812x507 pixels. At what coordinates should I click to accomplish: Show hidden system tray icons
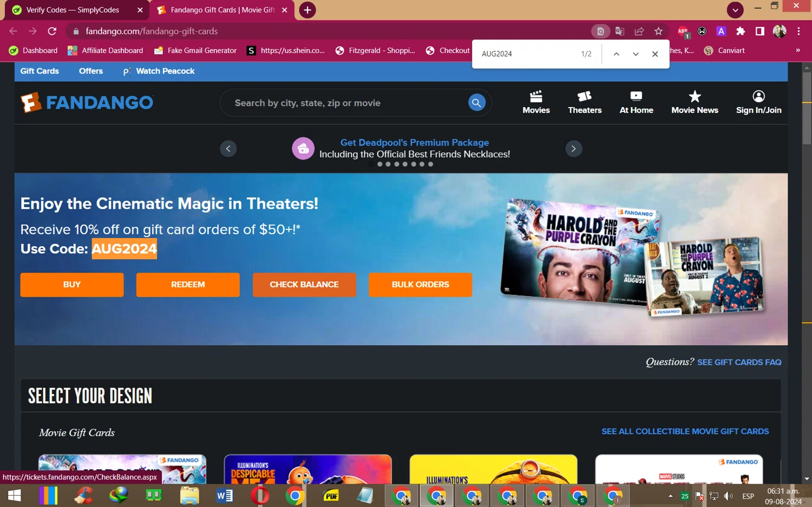[x=670, y=496]
